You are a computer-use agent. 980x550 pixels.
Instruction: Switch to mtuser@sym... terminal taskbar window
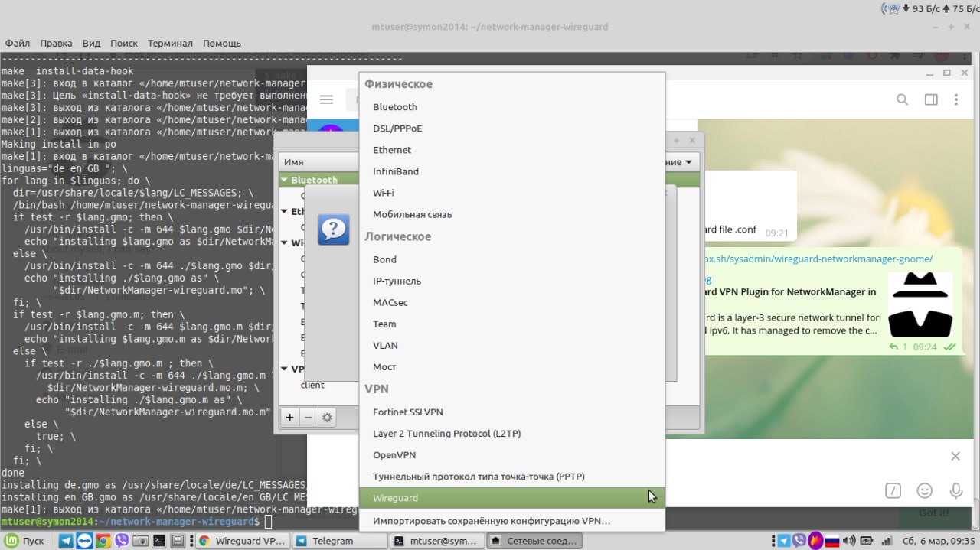436,541
